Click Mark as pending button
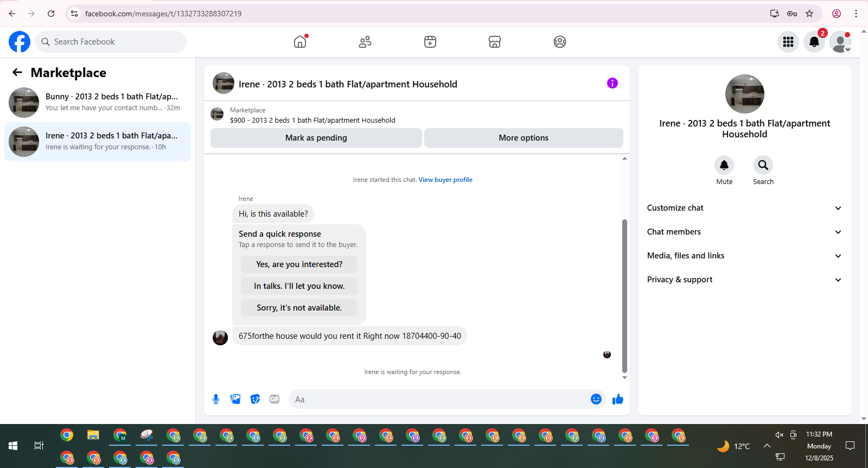 [316, 138]
